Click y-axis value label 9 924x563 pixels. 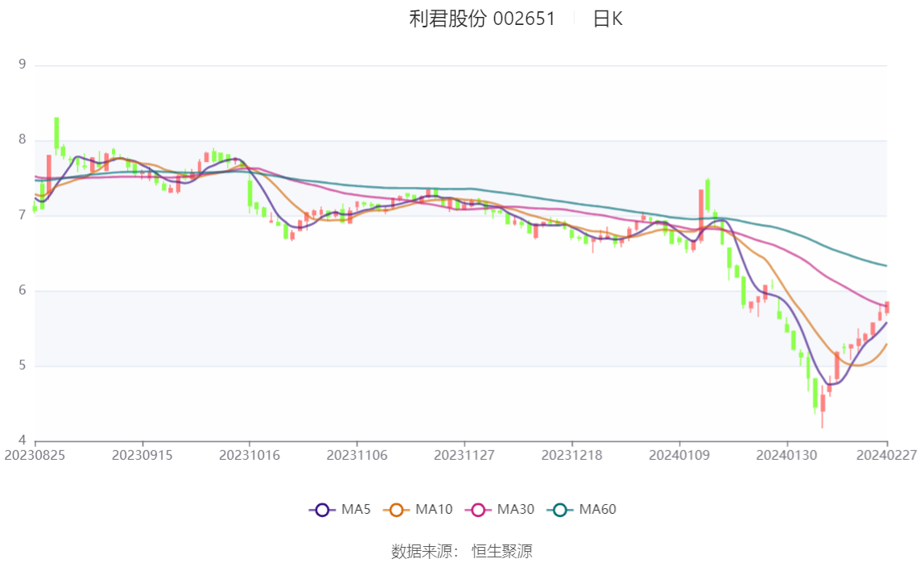pos(23,64)
